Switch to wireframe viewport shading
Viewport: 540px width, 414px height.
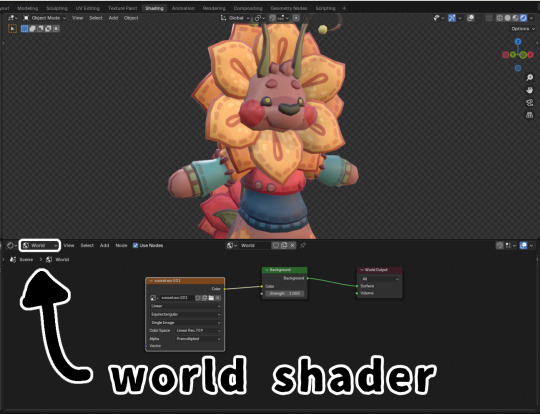point(499,18)
